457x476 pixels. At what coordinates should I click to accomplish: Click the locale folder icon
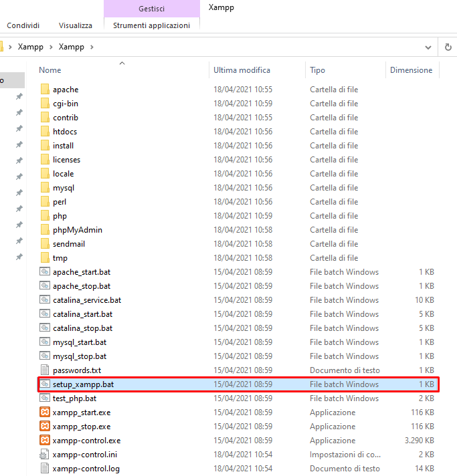[x=45, y=173]
